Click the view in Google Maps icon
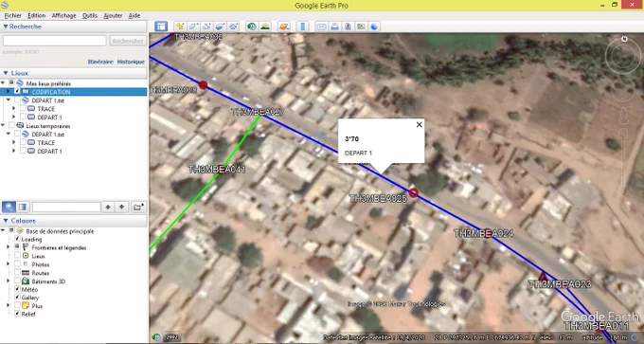This screenshot has width=644, height=344. [x=361, y=27]
